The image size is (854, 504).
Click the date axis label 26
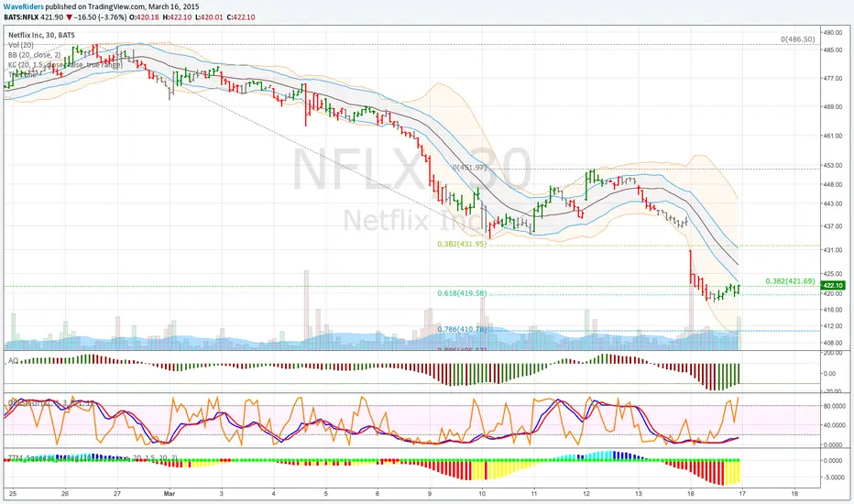coord(65,494)
